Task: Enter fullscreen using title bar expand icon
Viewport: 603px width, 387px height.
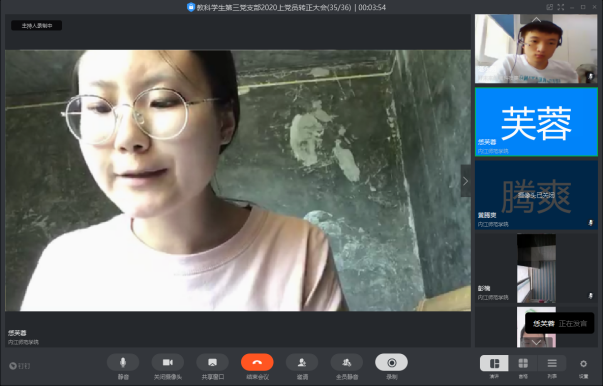Action: [x=561, y=7]
